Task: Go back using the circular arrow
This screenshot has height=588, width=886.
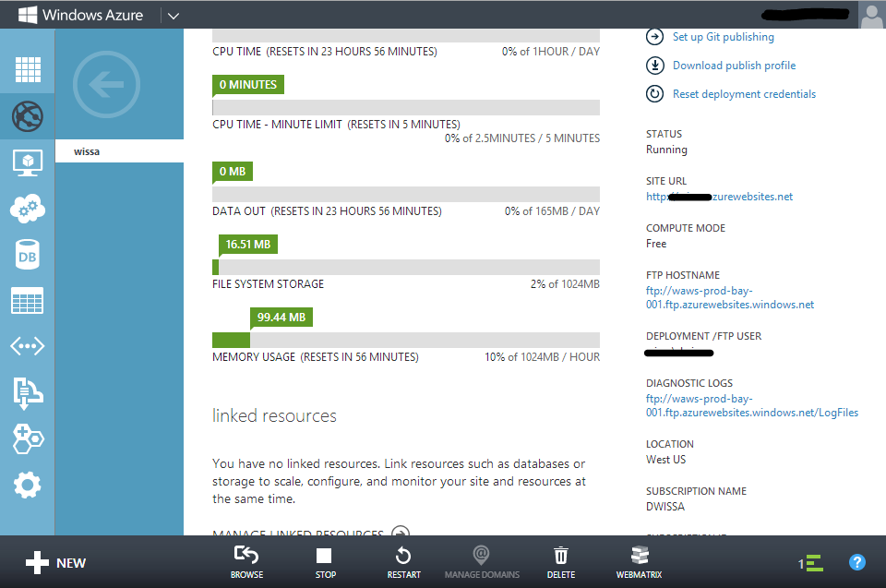Action: click(x=106, y=84)
